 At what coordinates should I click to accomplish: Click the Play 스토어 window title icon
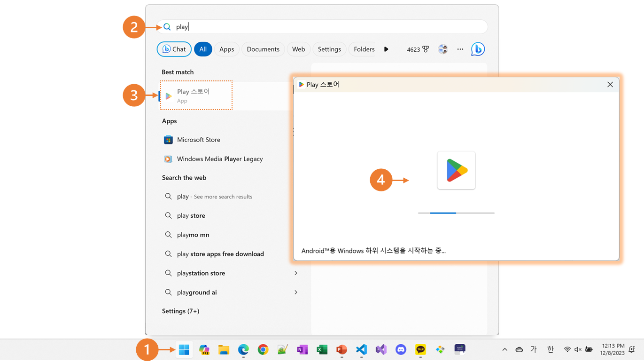point(302,85)
